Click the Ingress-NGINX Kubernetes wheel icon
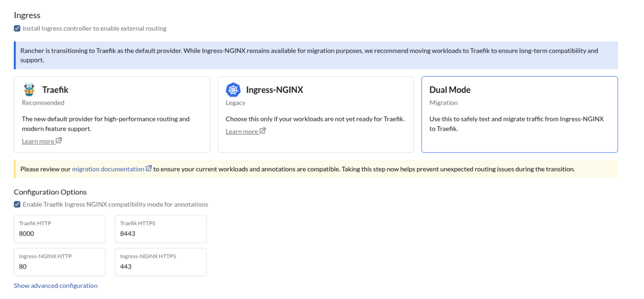The width and height of the screenshot is (644, 299). [x=233, y=90]
